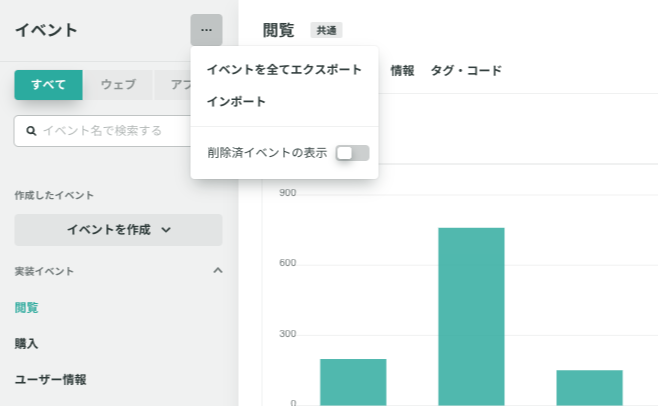Click chevron arrow on イベントを作成 button
This screenshot has width=658, height=406.
pyautogui.click(x=166, y=230)
